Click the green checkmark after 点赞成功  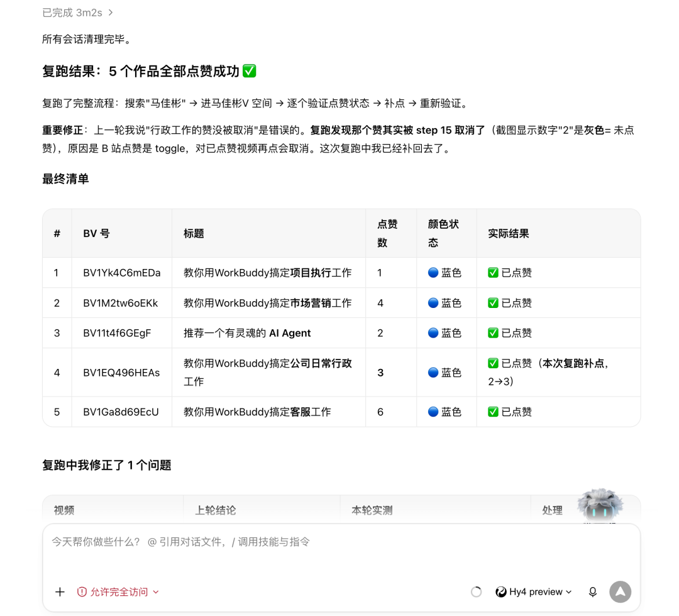pyautogui.click(x=250, y=70)
